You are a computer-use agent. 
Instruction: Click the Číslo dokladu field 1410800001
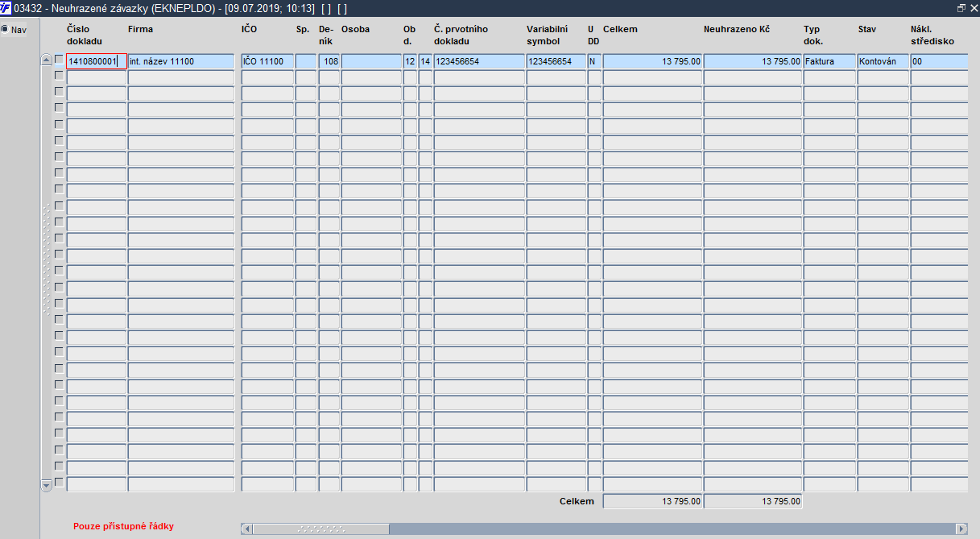(97, 61)
